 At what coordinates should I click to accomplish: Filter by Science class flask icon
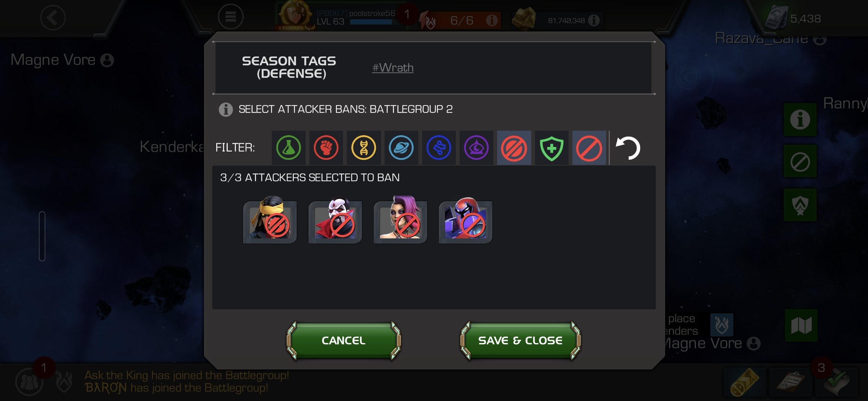click(289, 148)
